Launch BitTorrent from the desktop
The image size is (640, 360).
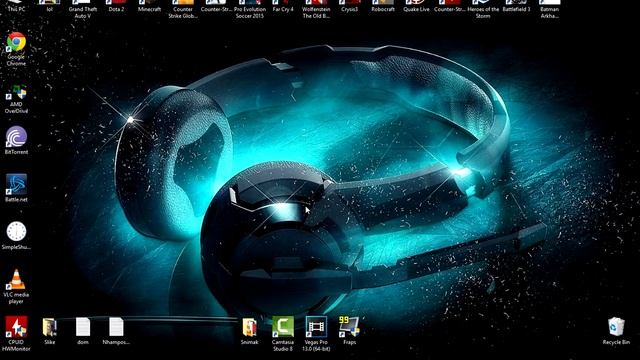(16, 137)
